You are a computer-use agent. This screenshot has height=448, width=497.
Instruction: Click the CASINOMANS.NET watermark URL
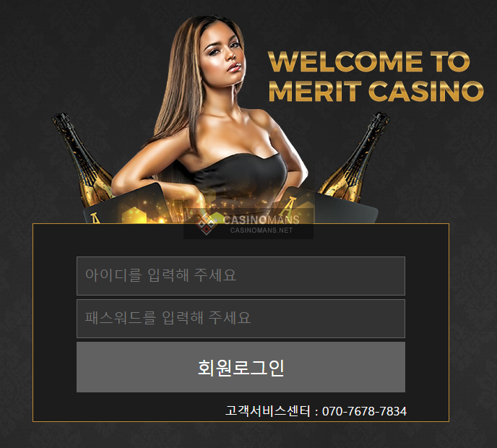pyautogui.click(x=262, y=231)
